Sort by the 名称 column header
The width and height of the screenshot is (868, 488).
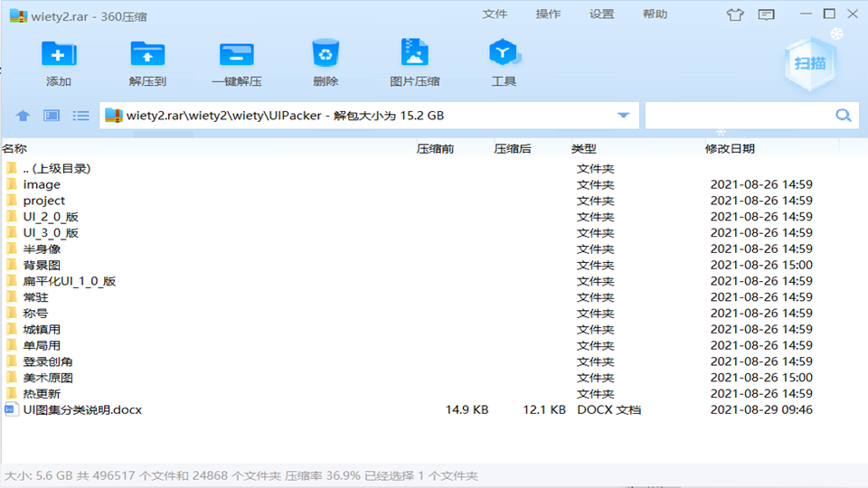click(x=15, y=148)
